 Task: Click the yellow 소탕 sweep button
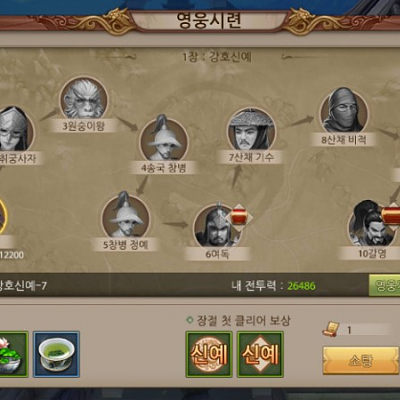click(x=361, y=361)
